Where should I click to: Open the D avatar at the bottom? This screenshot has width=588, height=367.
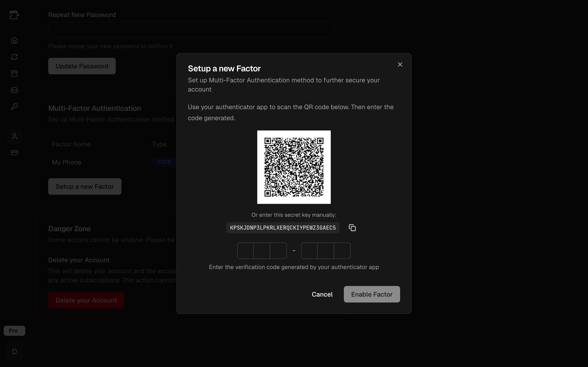click(x=14, y=351)
